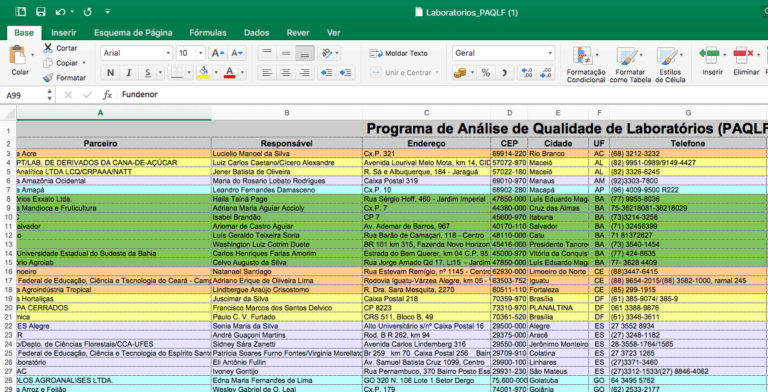Expand the Colar paste options arrow

33,54
